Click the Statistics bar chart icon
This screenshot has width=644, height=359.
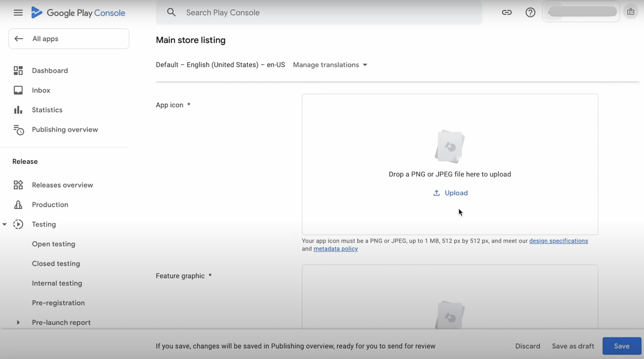18,110
